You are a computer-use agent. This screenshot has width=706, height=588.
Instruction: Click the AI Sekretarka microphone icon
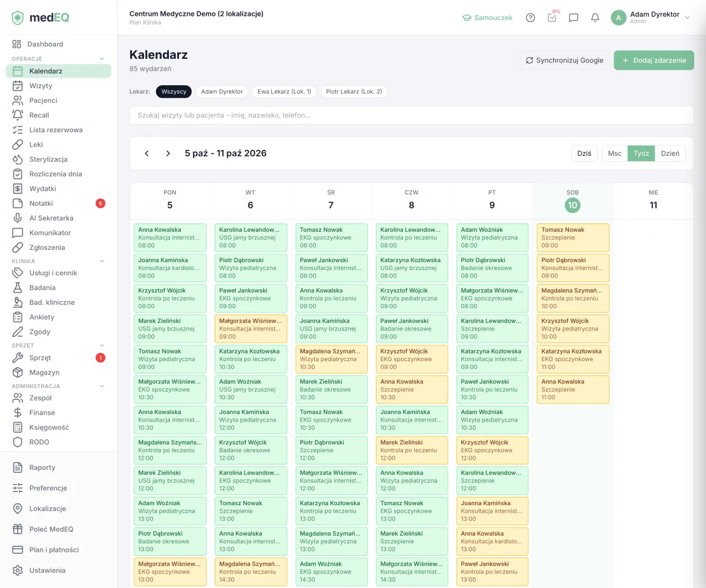point(18,218)
